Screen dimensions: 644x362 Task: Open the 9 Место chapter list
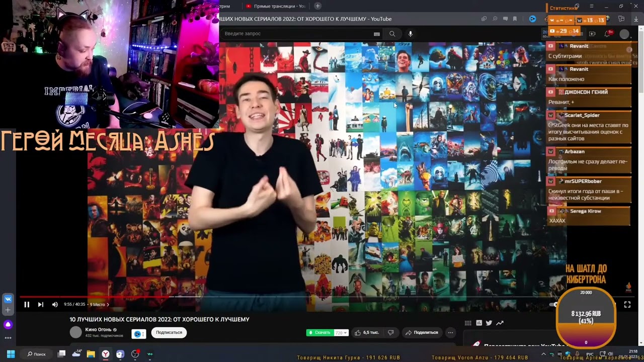[99, 304]
